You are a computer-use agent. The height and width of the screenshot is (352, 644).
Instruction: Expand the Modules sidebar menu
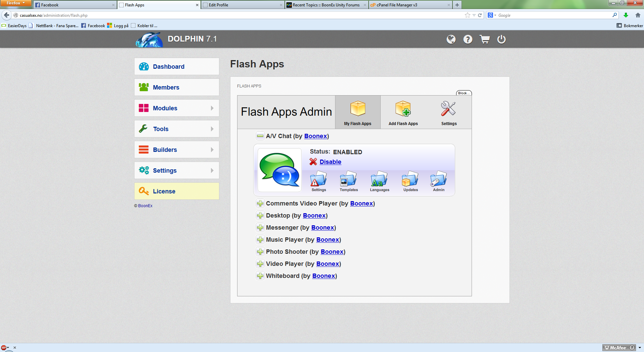(176, 108)
